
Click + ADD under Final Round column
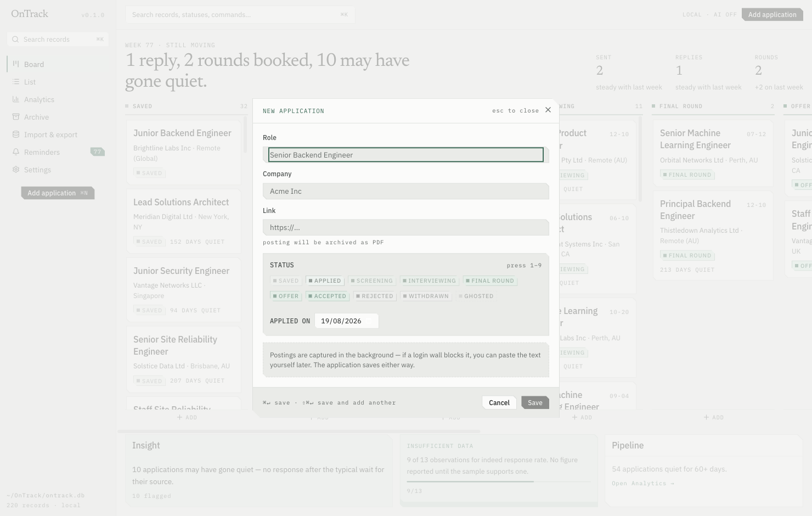coord(714,418)
